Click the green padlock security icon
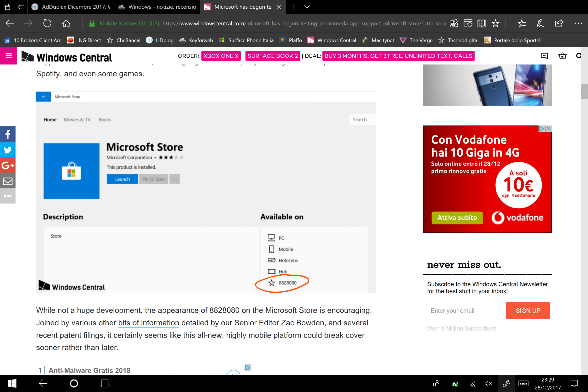This screenshot has width=588, height=392. click(92, 23)
